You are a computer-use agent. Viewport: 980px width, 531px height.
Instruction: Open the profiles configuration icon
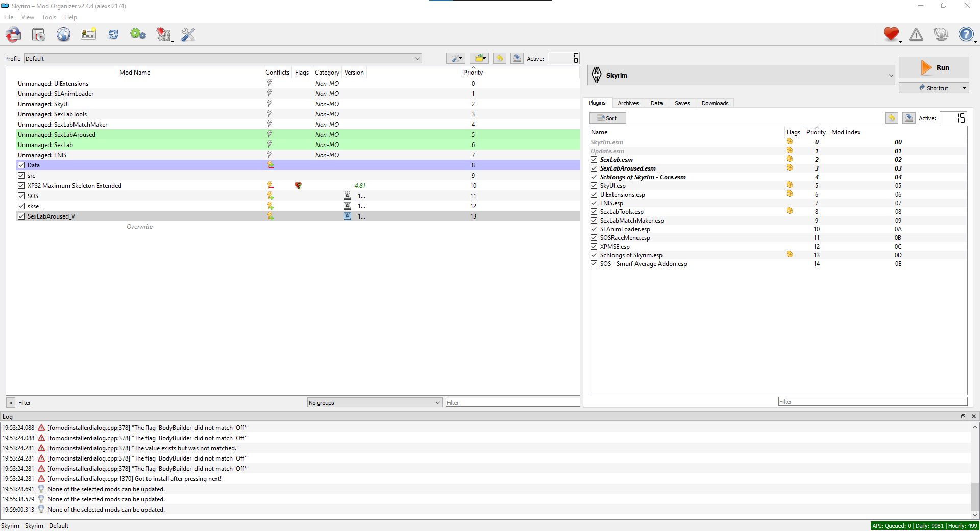(x=88, y=34)
